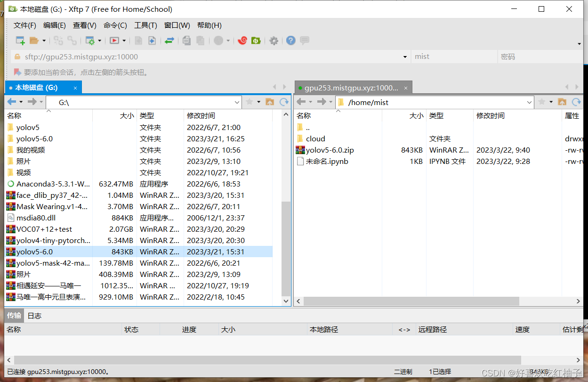Click the Reconnect toolbar icon
The image size is (588, 382).
58,41
